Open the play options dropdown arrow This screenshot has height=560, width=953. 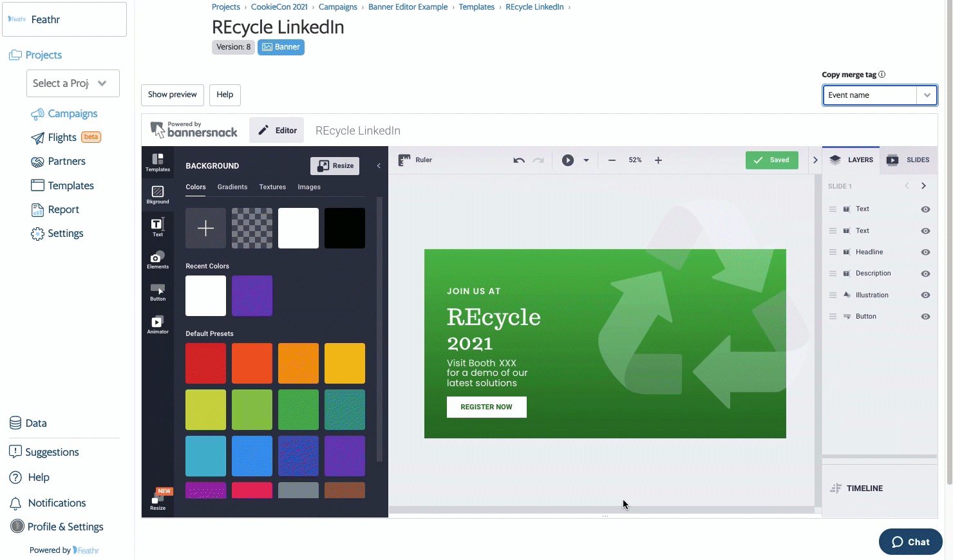(586, 160)
